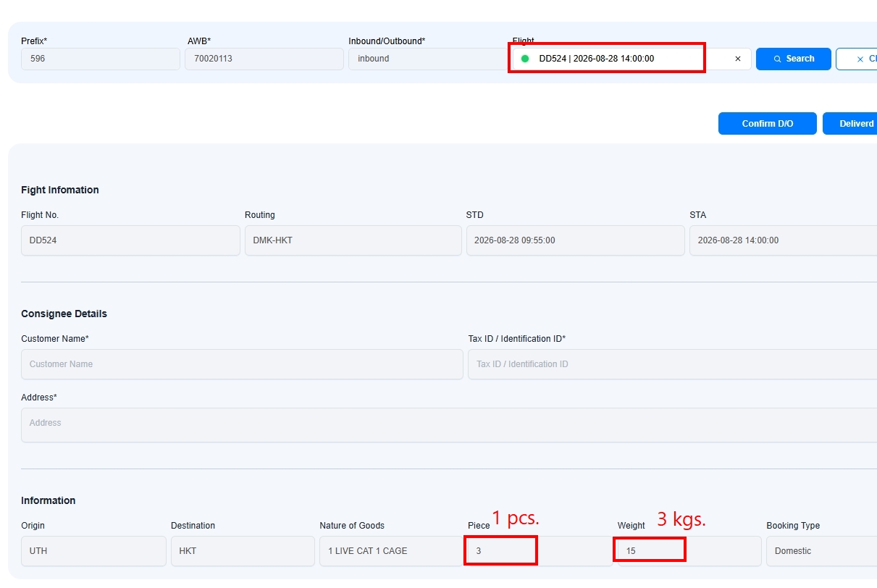Select the Origin field with UTH
The height and width of the screenshot is (588, 877).
93,551
